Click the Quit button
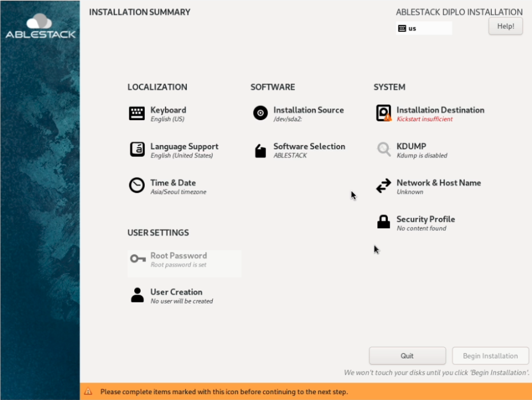The width and height of the screenshot is (532, 400). (407, 356)
